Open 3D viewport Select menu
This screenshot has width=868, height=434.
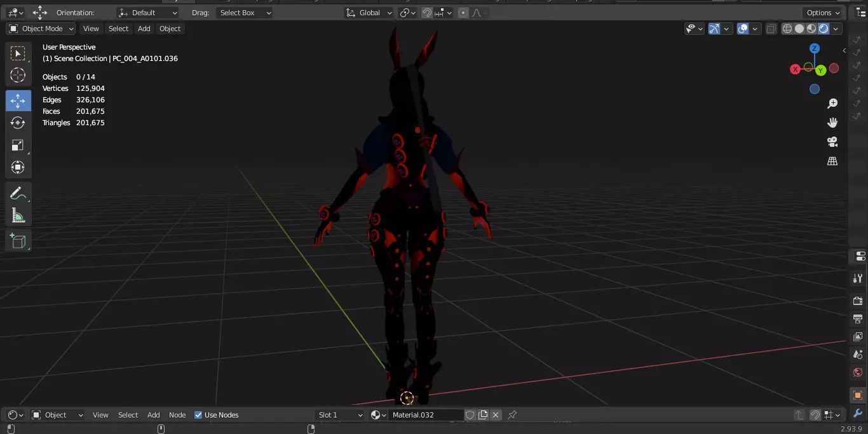pos(118,29)
